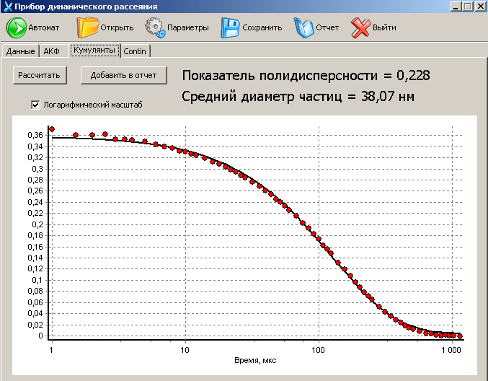Click the floppy disk Сохранить icon

click(x=230, y=28)
